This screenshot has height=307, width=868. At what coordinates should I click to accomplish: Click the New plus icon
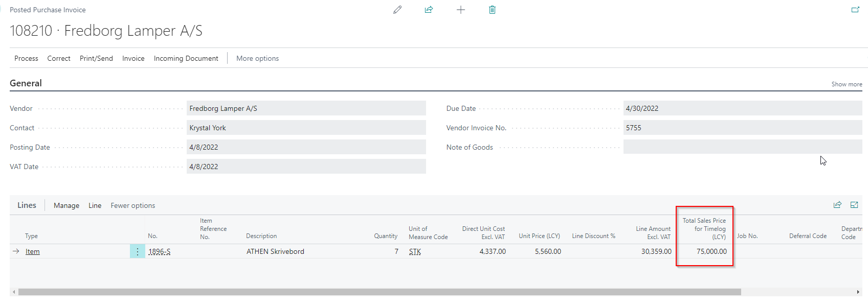461,10
